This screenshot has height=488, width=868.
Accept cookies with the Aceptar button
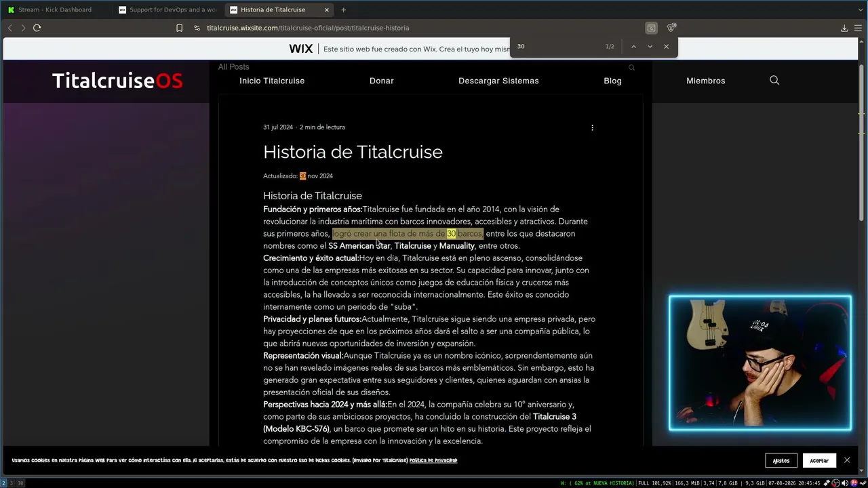tap(819, 461)
